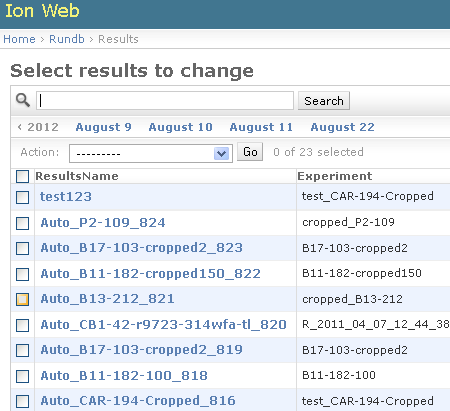The width and height of the screenshot is (450, 411).
Task: Check the box for test123
Action: [22, 197]
